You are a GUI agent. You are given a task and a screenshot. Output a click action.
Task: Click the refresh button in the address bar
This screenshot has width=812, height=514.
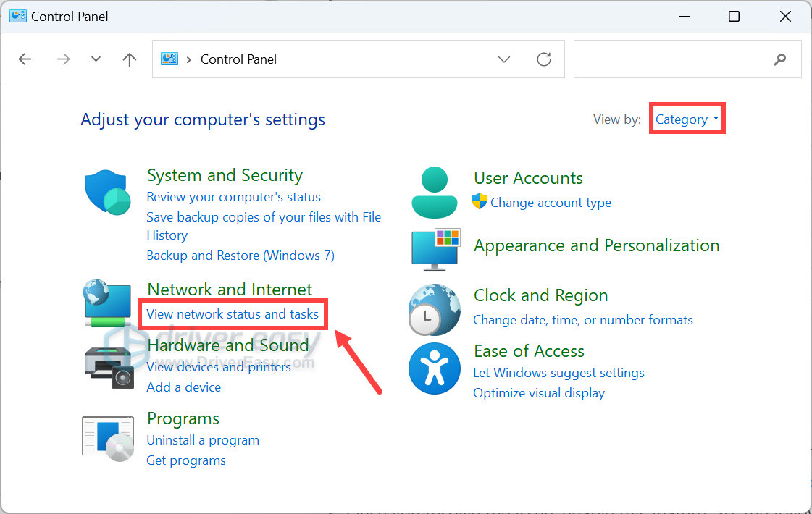(544, 59)
